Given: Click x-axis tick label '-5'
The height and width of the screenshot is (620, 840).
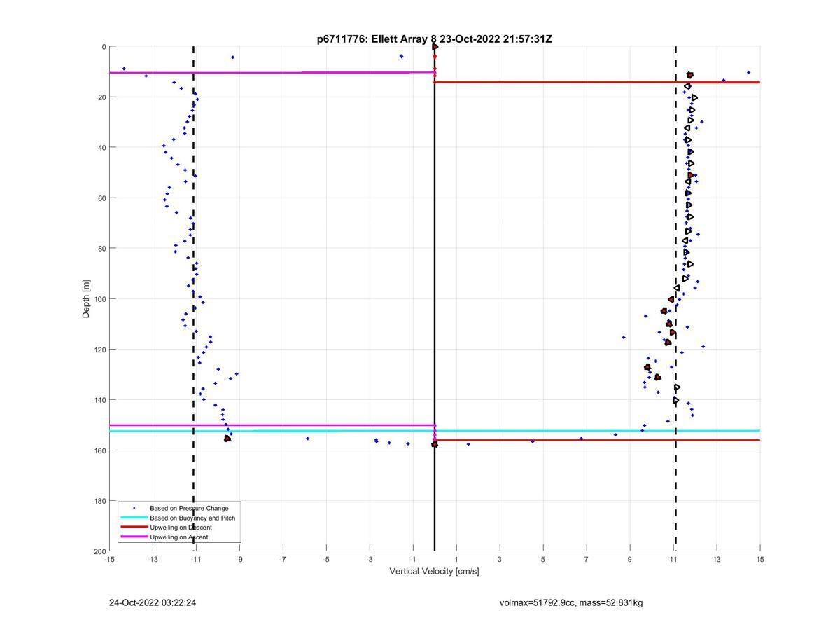Looking at the screenshot, I should [326, 559].
